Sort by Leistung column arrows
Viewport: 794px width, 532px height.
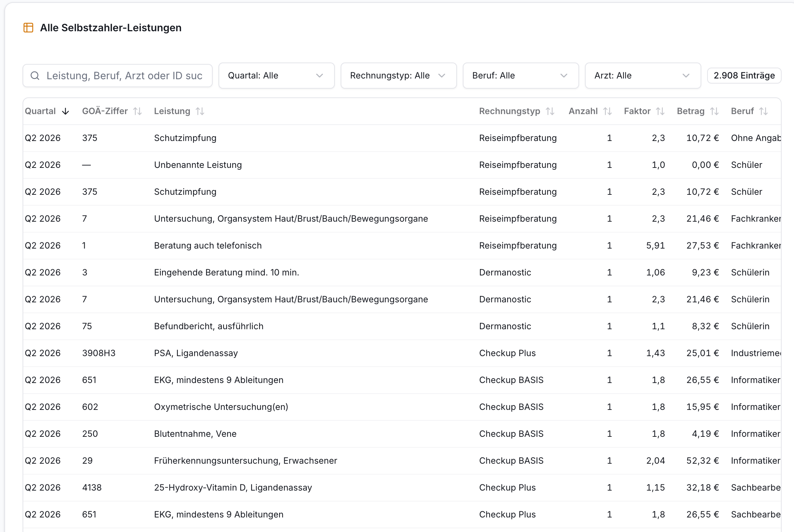click(x=200, y=111)
